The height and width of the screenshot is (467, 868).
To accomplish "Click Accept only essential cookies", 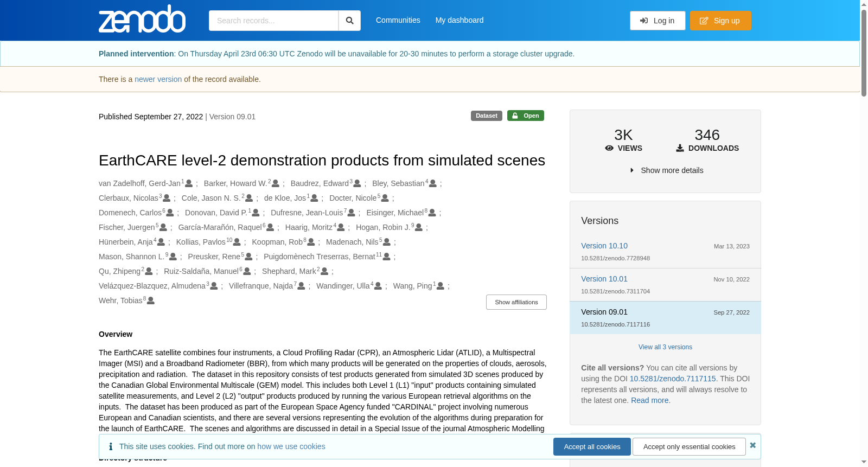I will [x=689, y=446].
